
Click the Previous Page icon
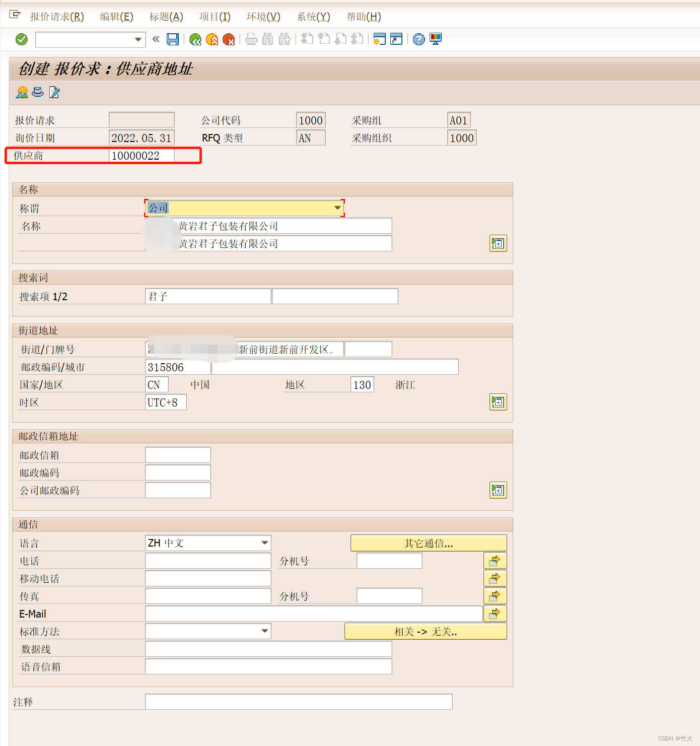[x=324, y=39]
